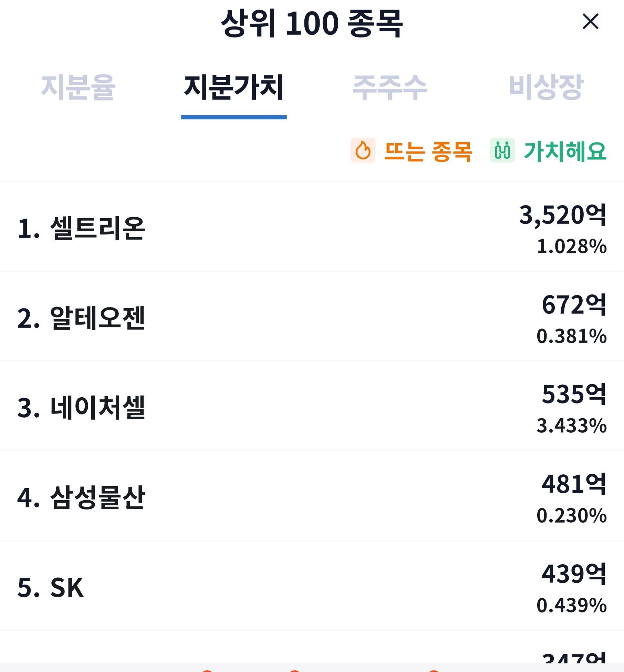Select 삼성물산 from the list

[312, 496]
